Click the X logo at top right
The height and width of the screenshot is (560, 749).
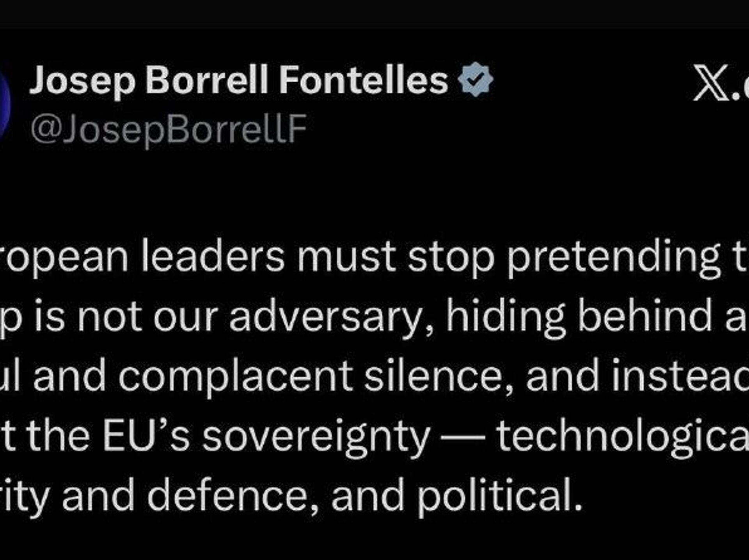coord(711,83)
